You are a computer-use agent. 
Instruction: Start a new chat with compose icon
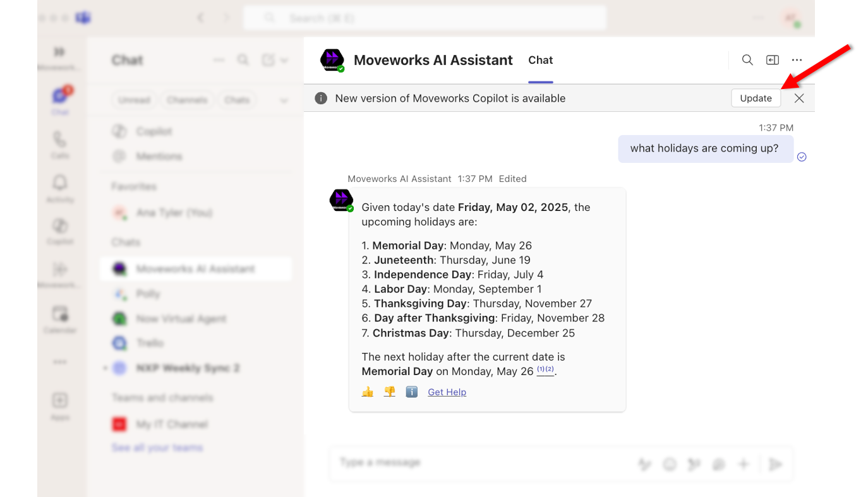[268, 60]
